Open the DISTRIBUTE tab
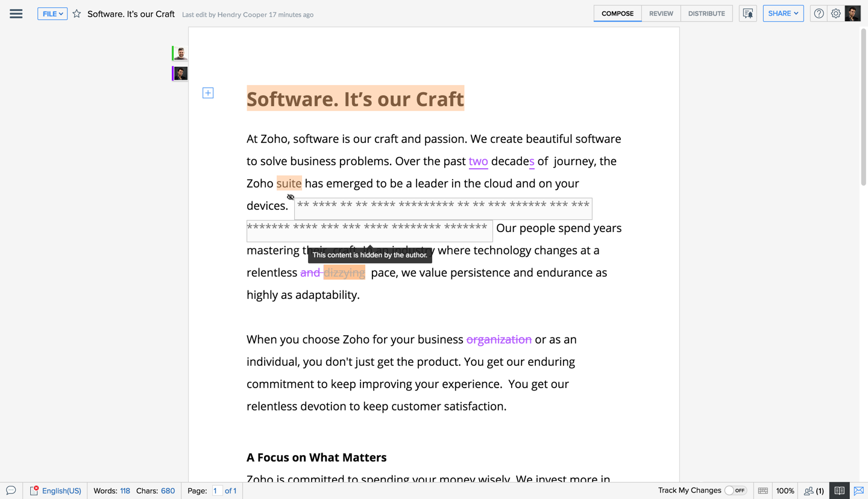868x499 pixels. (706, 13)
